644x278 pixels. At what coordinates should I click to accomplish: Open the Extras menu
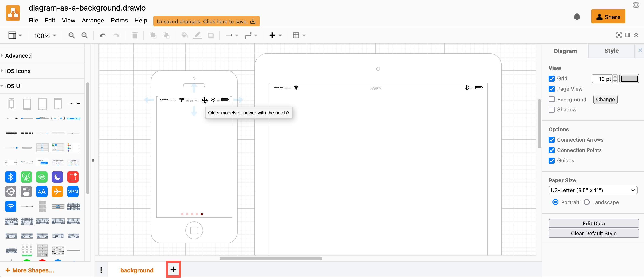(x=119, y=21)
